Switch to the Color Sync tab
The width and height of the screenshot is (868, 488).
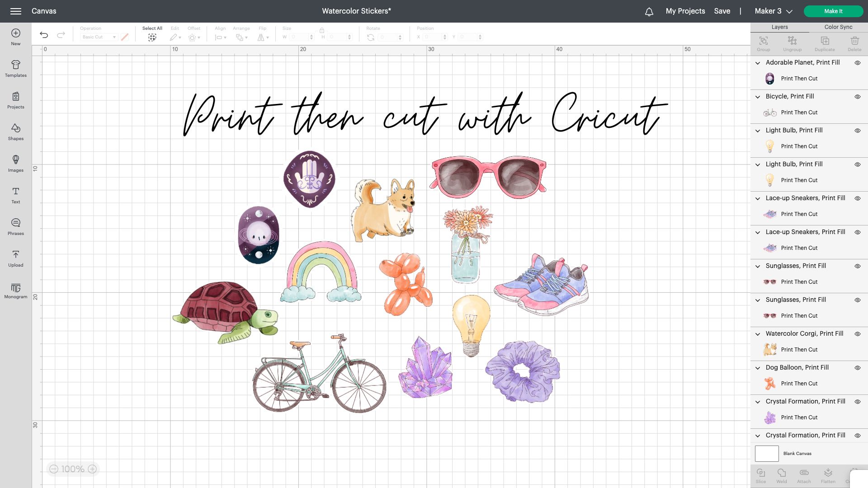point(838,27)
